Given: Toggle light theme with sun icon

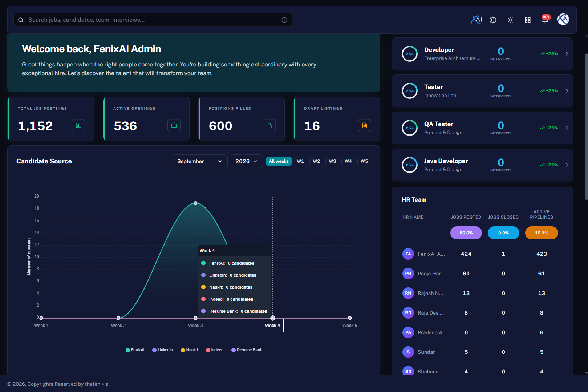Looking at the screenshot, I should [x=510, y=20].
